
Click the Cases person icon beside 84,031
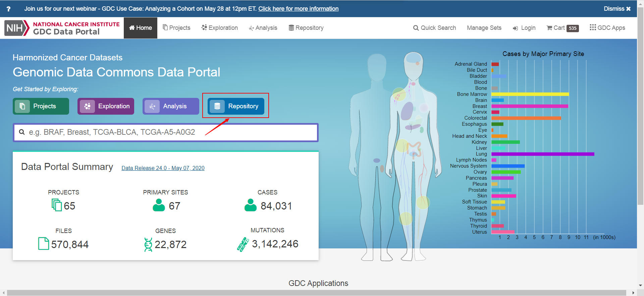[x=251, y=205]
